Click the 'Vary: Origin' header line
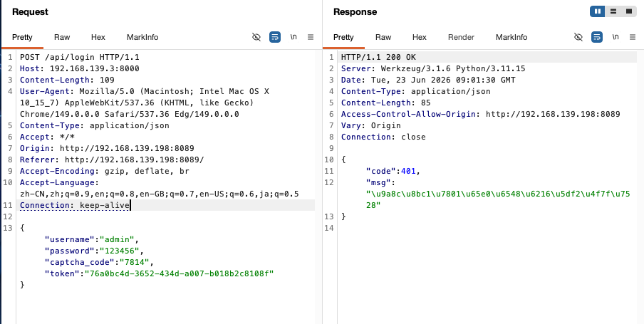This screenshot has height=324, width=644. pos(371,125)
